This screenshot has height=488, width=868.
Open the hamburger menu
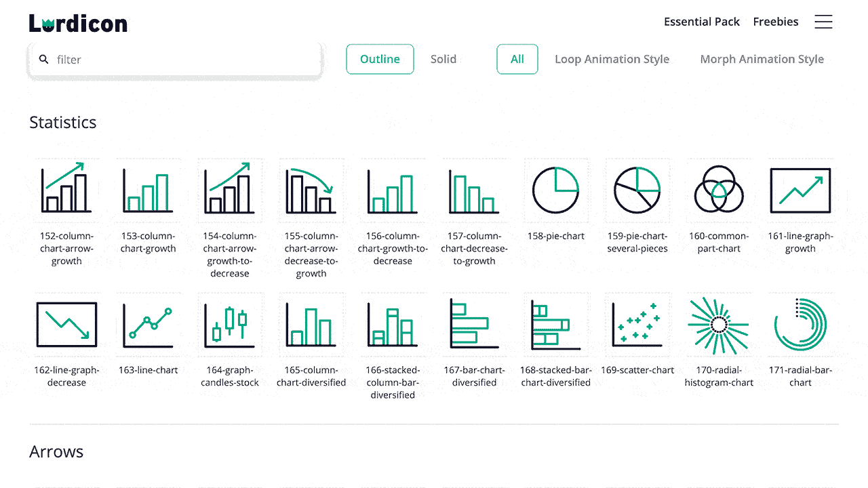pyautogui.click(x=823, y=22)
